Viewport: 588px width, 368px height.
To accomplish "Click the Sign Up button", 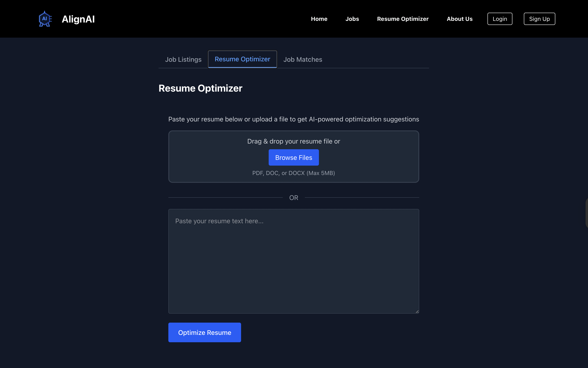I will (539, 19).
